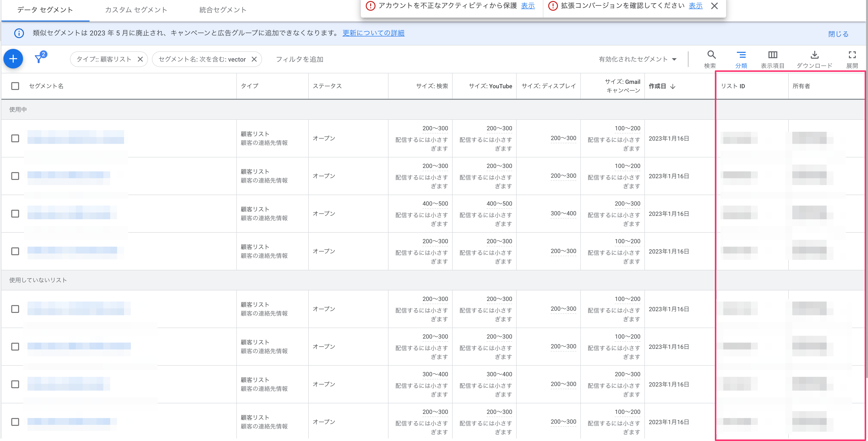Image resolution: width=868 pixels, height=441 pixels.
Task: Click the フィルタを追加 input field
Action: pos(299,59)
